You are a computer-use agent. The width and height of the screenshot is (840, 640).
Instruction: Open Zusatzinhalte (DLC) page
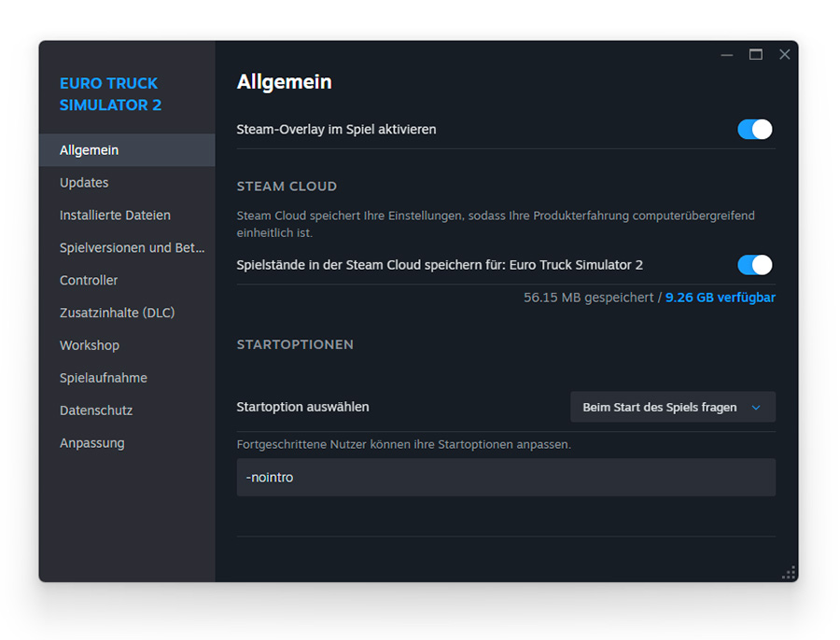point(127,313)
